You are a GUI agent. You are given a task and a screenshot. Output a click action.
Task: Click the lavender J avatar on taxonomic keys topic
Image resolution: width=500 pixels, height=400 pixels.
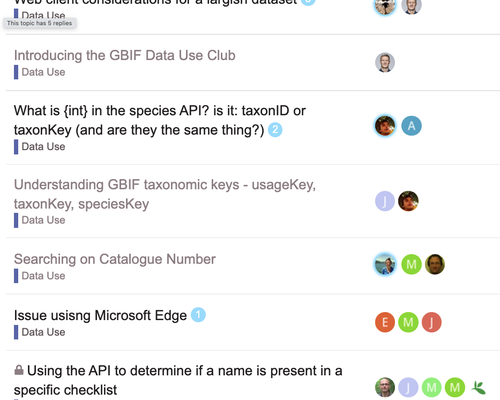coord(385,201)
